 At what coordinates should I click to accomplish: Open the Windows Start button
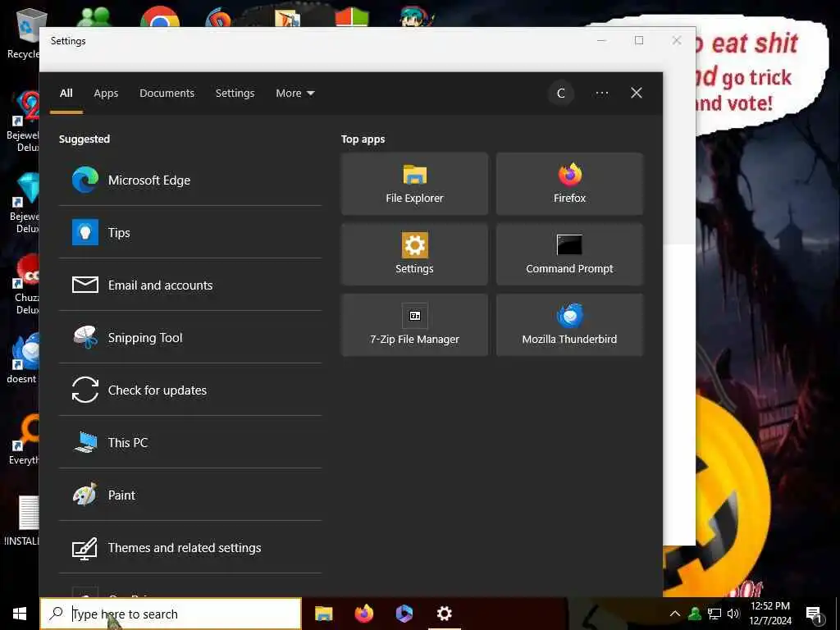[20, 614]
